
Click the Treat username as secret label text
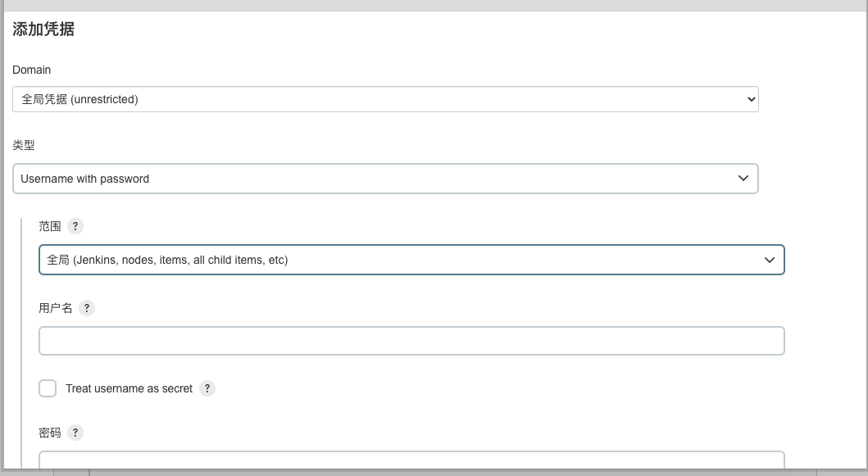coord(129,388)
